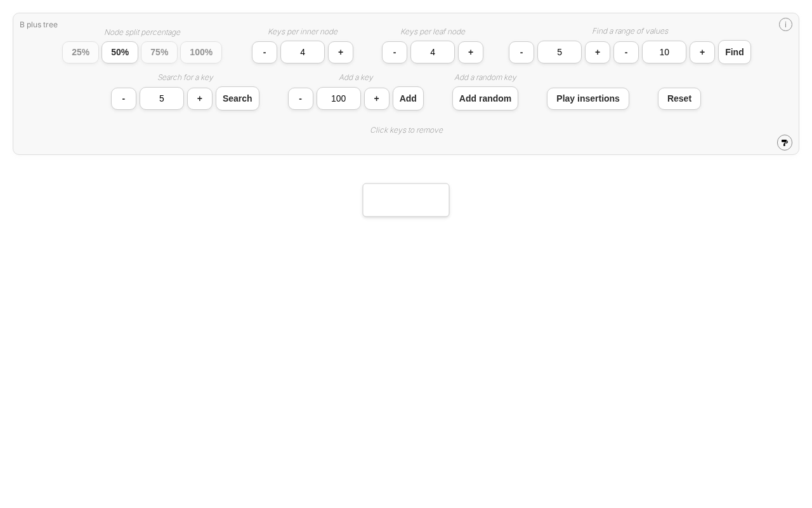Increase the range end value 10
The height and width of the screenshot is (508, 812).
pyautogui.click(x=702, y=52)
